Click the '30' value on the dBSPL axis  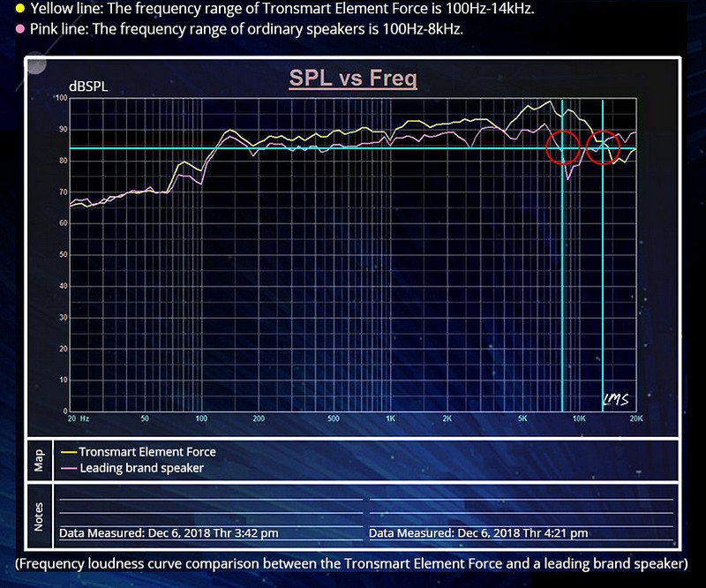63,317
